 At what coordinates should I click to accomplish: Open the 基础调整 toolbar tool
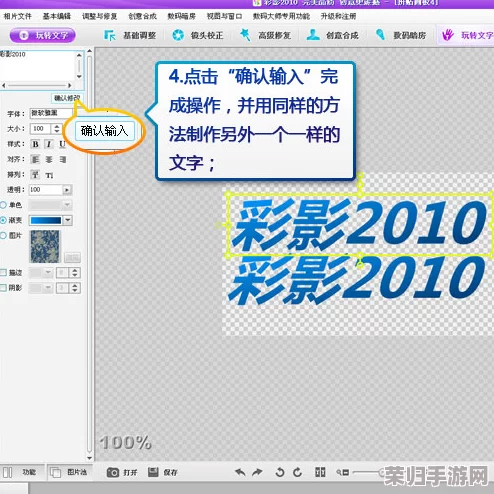[130, 35]
